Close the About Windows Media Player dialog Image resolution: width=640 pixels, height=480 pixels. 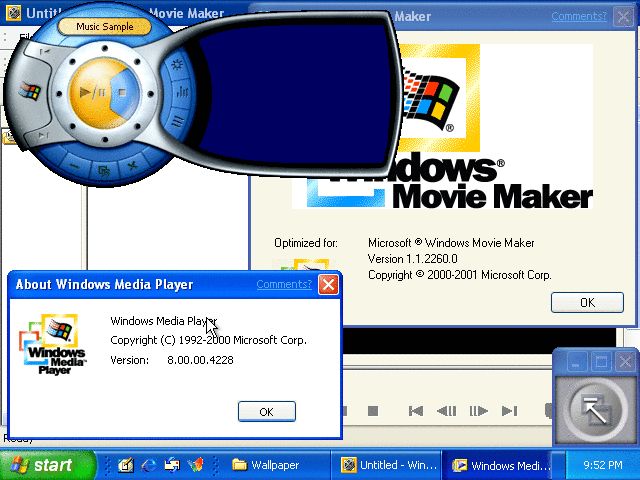pos(329,284)
